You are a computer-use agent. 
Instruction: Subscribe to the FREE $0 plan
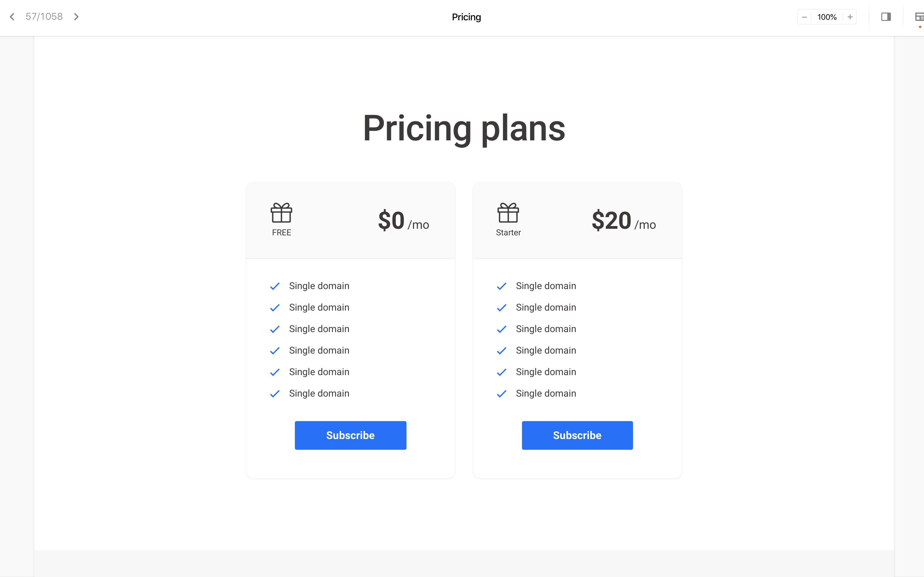click(x=350, y=435)
